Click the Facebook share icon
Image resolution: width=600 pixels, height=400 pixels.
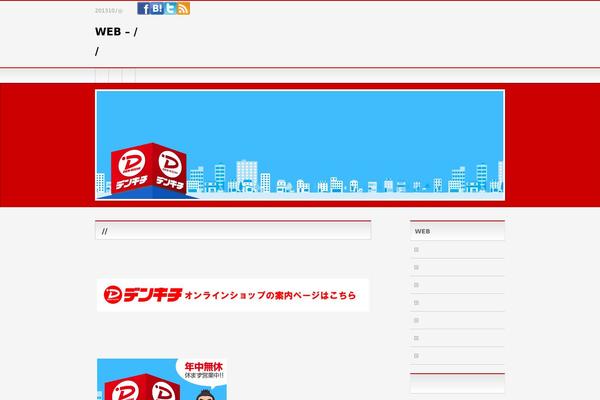point(143,8)
